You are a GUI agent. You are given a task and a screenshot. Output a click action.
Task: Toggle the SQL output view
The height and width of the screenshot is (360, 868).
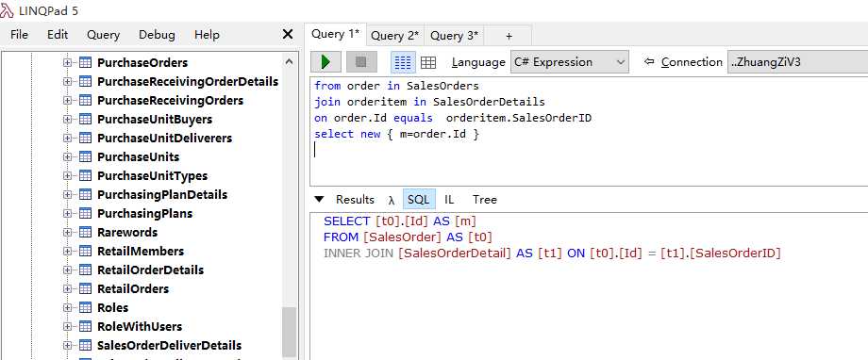coord(419,200)
